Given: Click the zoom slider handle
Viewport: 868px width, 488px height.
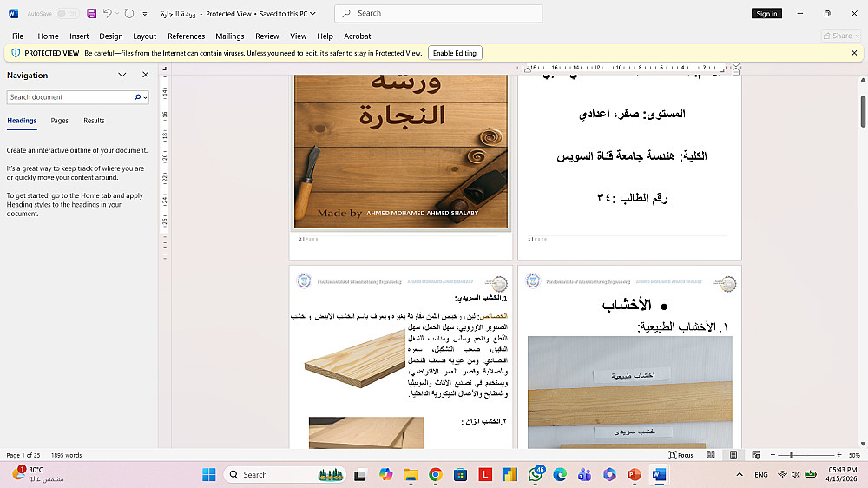Looking at the screenshot, I should click(x=791, y=455).
